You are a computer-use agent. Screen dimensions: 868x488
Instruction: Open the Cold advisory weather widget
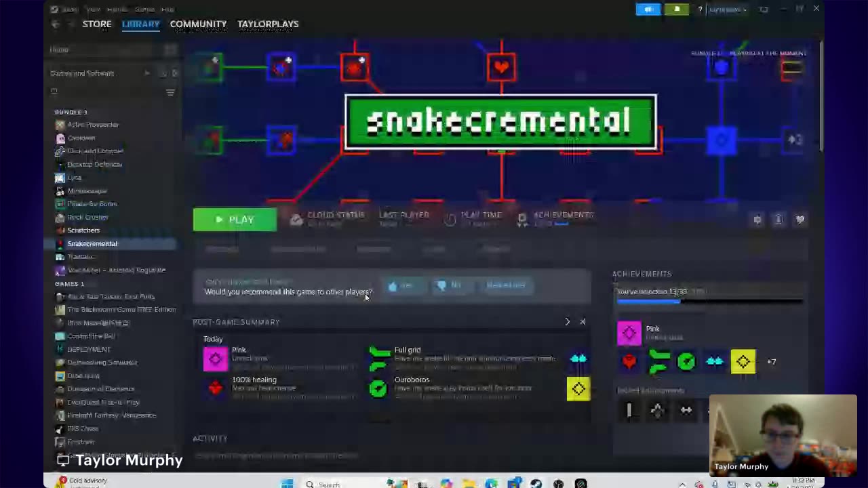(83, 482)
